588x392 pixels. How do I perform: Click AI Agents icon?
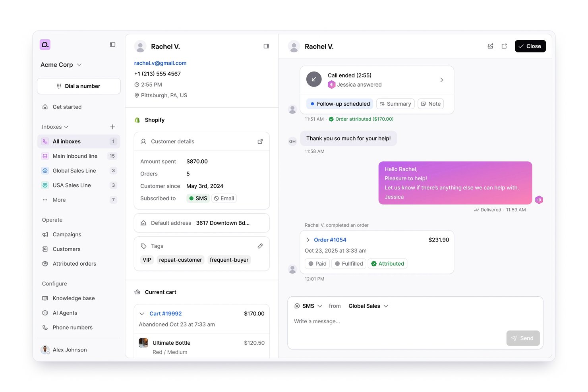[x=45, y=313]
